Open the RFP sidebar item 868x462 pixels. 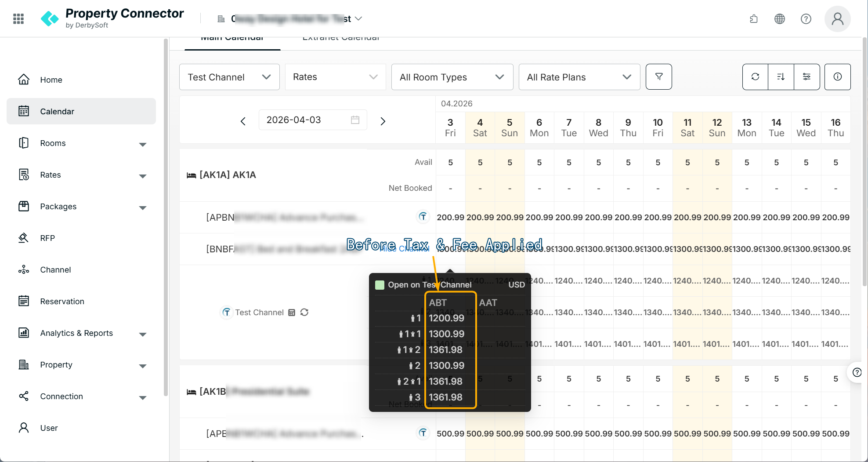point(81,238)
